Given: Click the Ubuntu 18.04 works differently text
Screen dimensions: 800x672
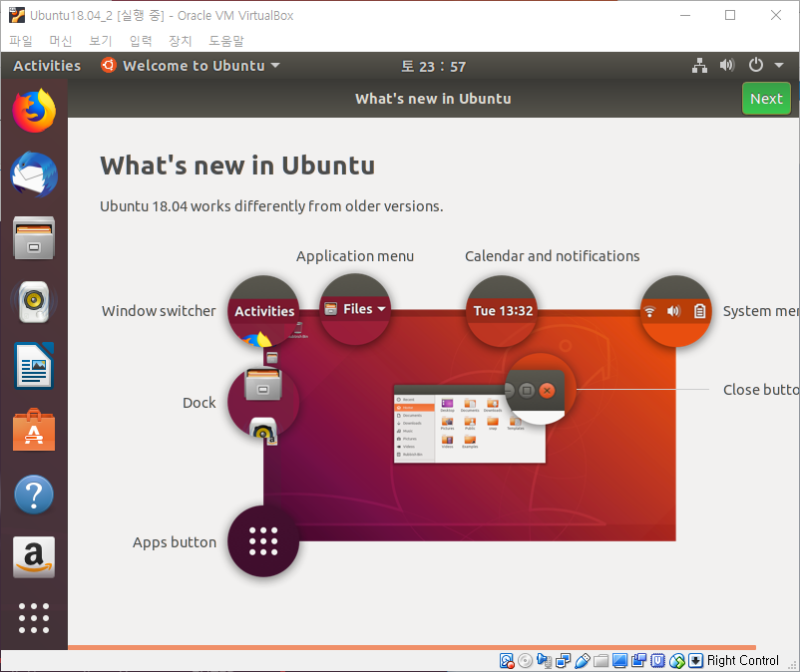Looking at the screenshot, I should coord(271,206).
